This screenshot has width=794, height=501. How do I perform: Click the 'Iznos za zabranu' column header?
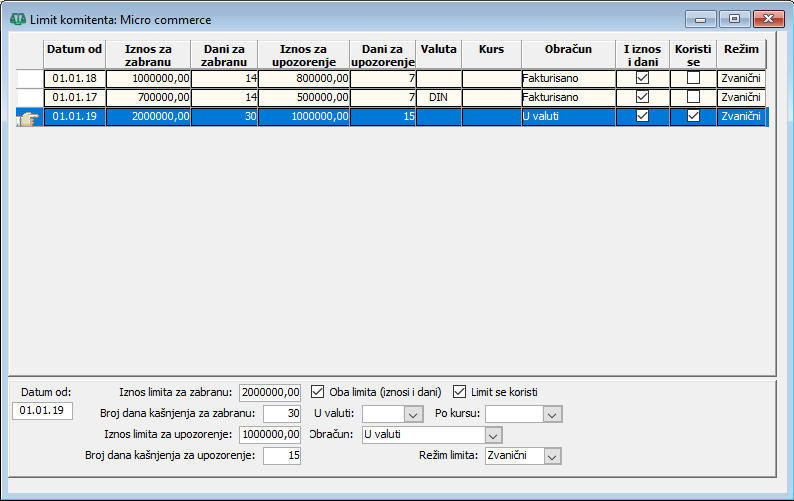(x=146, y=55)
